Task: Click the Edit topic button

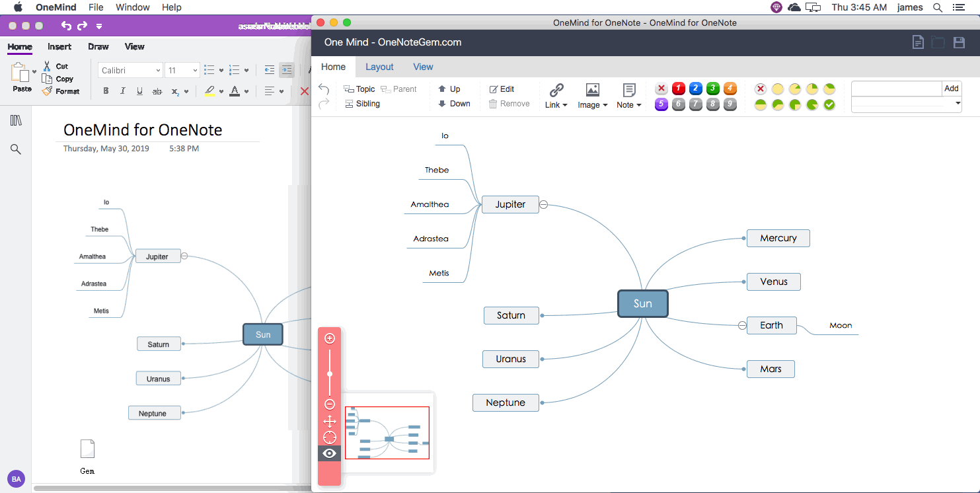Action: (502, 89)
